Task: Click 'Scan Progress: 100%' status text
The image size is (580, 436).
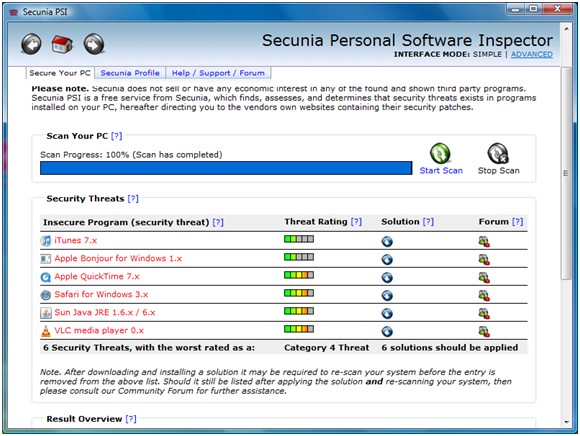Action: 131,155
